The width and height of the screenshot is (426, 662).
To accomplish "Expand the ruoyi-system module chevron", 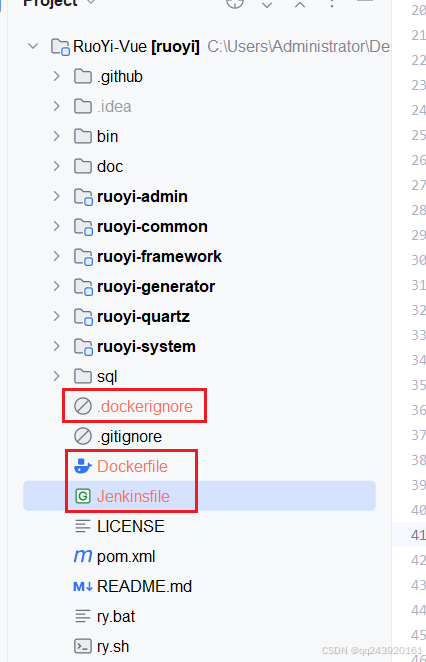I will (57, 346).
